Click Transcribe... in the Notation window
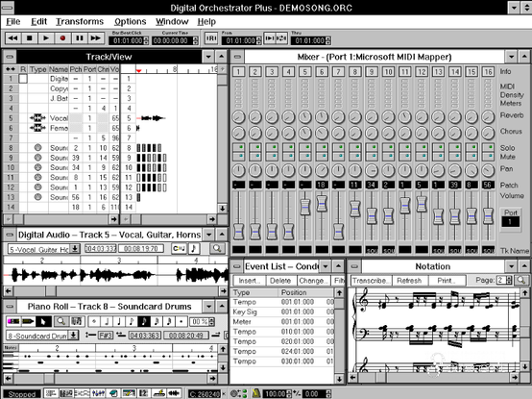Image resolution: width=532 pixels, height=399 pixels. pyautogui.click(x=372, y=281)
